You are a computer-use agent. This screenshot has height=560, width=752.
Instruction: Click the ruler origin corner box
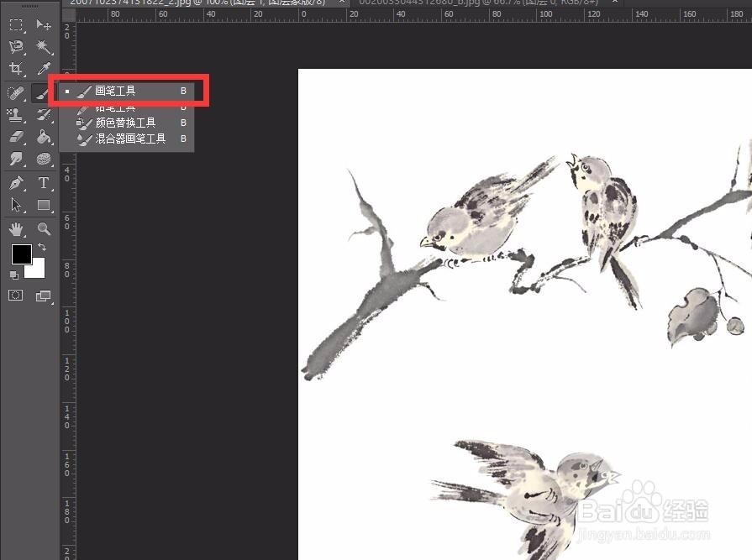[69, 14]
